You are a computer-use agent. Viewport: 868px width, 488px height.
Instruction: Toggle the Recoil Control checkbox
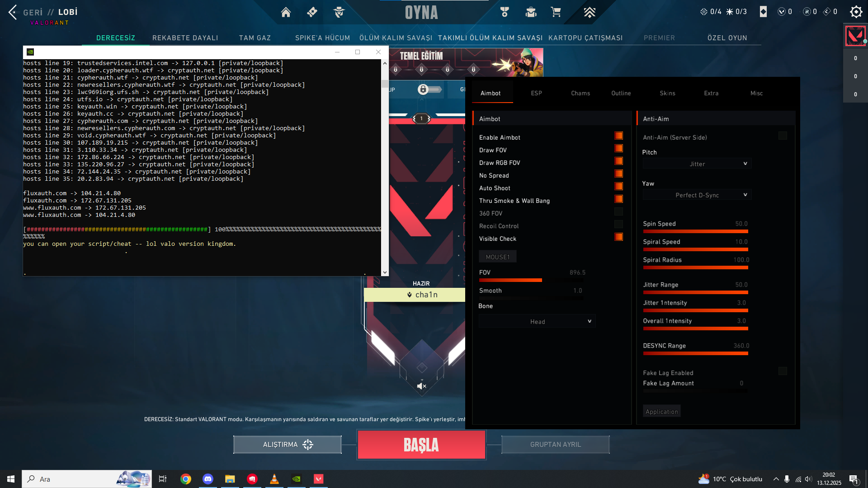point(618,225)
